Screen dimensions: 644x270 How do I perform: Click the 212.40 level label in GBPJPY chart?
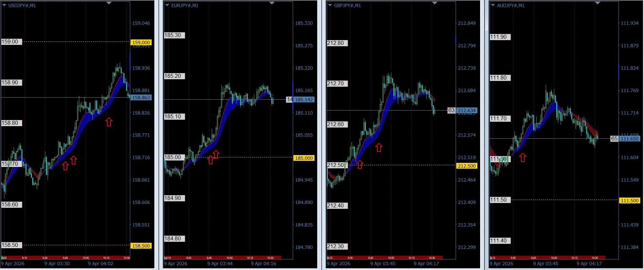337,206
